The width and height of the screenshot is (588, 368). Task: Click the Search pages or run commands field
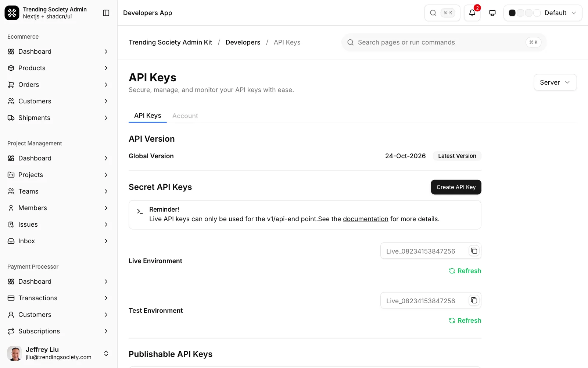click(444, 42)
